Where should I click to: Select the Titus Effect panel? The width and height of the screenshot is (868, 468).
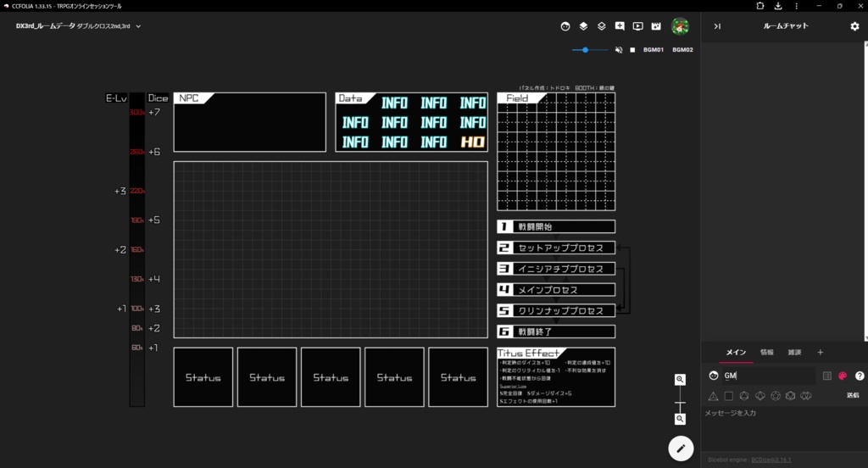coord(556,377)
